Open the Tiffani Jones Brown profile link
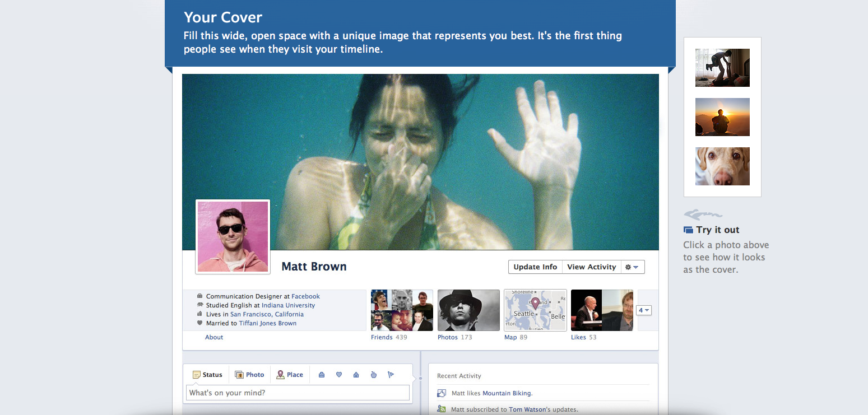Viewport: 868px width, 415px height. tap(267, 323)
